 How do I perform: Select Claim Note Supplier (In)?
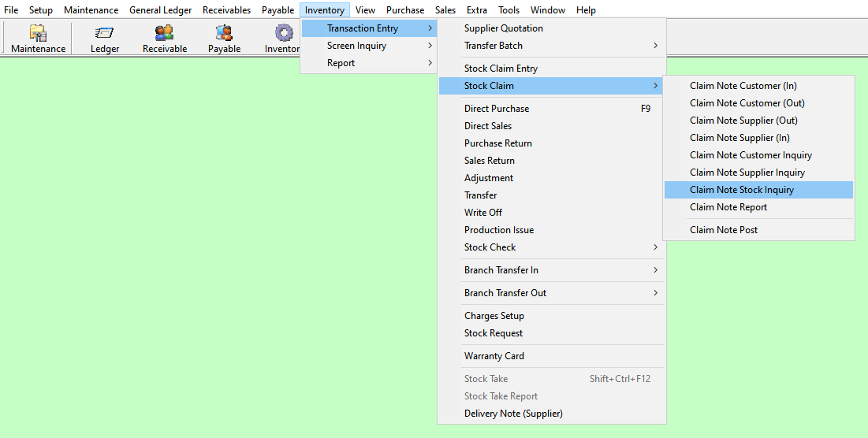759,138
